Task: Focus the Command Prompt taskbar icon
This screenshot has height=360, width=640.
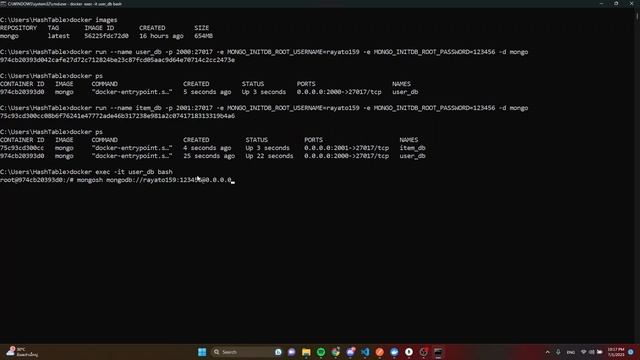Action: coord(438,352)
